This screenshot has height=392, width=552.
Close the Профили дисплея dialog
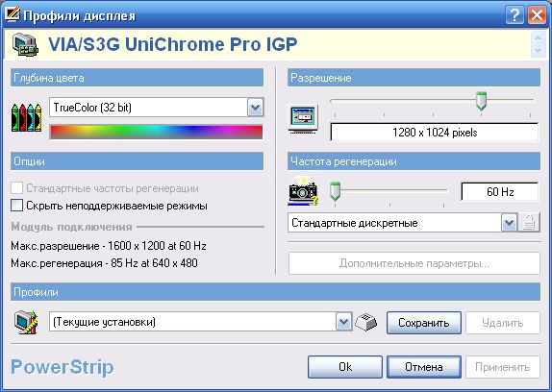(x=537, y=15)
